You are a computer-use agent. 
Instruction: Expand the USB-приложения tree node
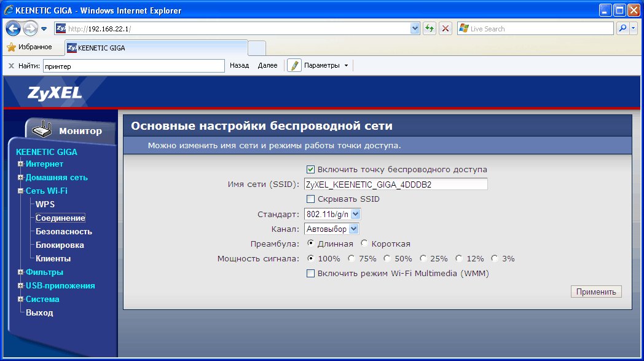pyautogui.click(x=20, y=285)
